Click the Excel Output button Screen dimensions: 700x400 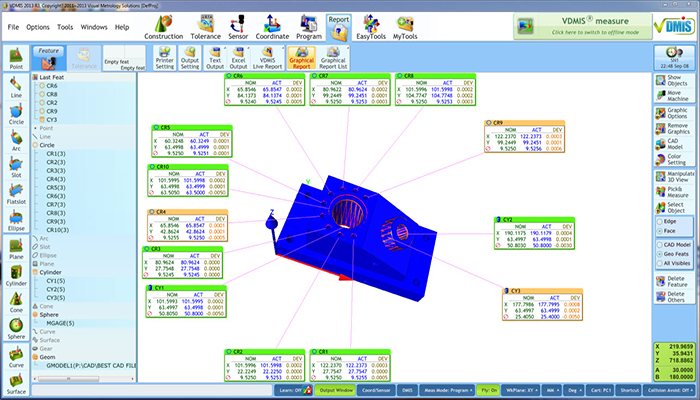pyautogui.click(x=238, y=58)
